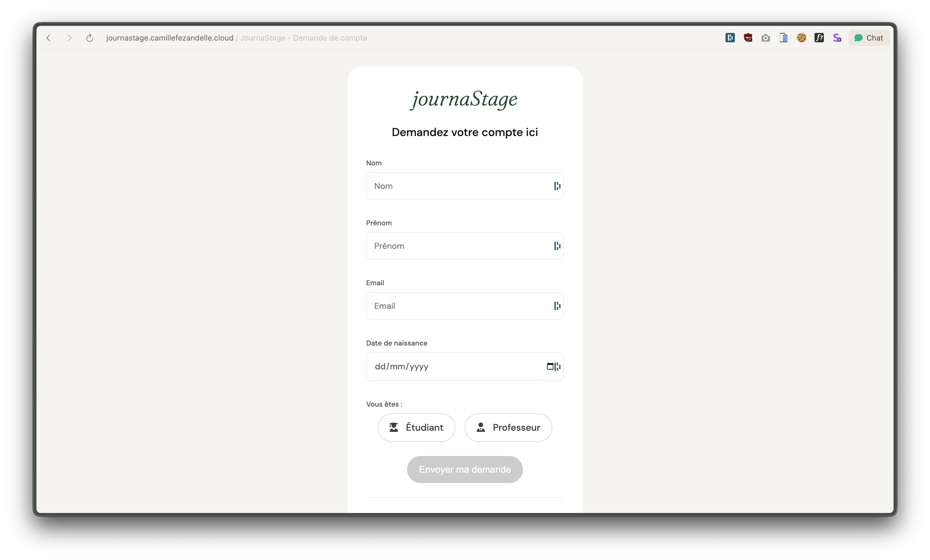Viewport: 930px width, 560px height.
Task: Click the journastage URL in address bar
Action: point(170,38)
